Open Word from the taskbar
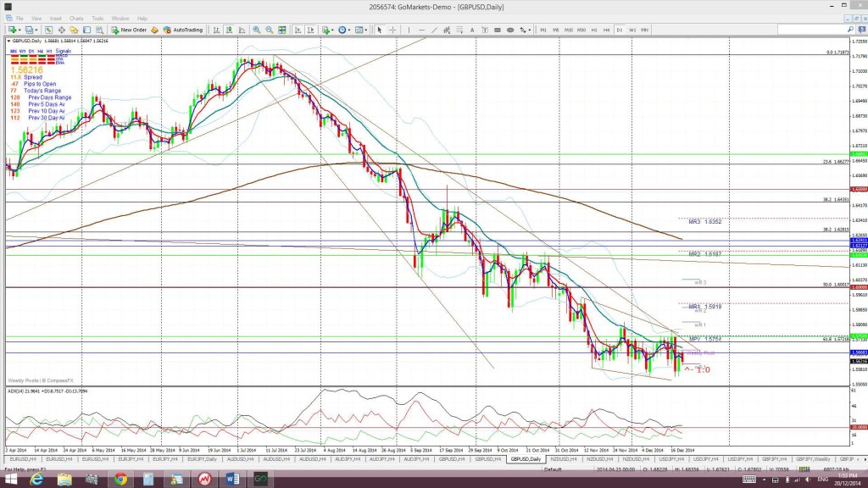The height and width of the screenshot is (488, 868). pyautogui.click(x=232, y=480)
